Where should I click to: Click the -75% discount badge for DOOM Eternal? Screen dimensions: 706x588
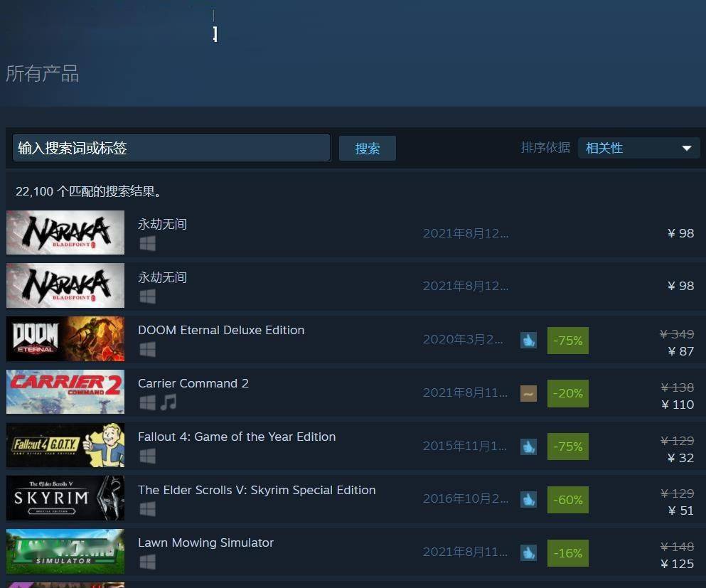(568, 341)
